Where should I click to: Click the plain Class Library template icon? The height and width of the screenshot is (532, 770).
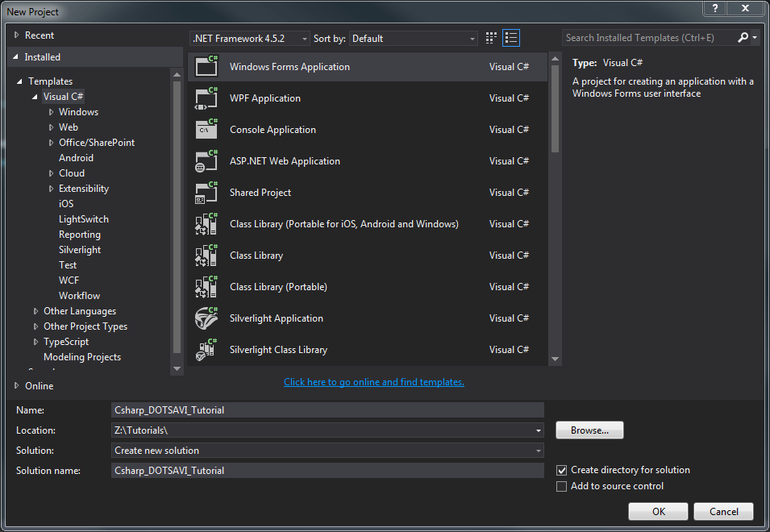coord(206,256)
